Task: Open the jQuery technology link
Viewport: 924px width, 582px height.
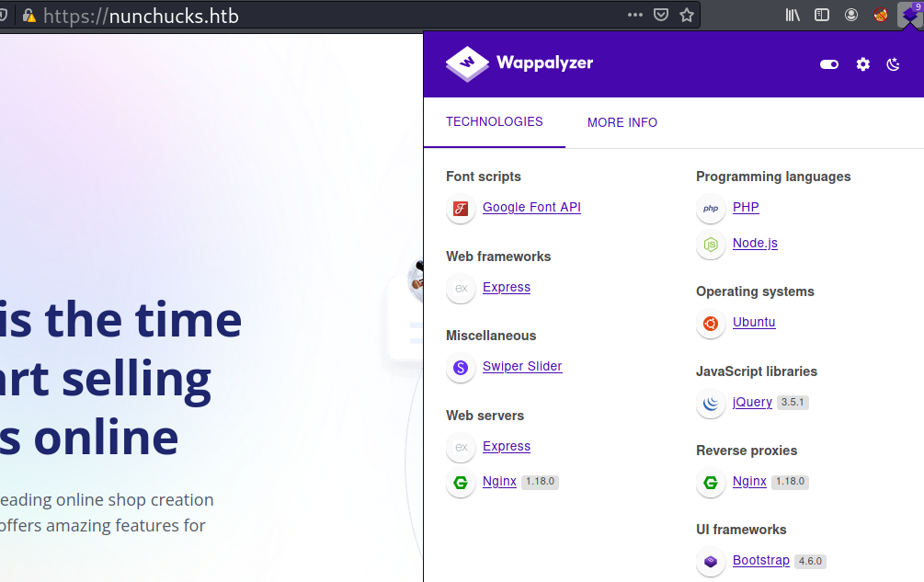Action: coord(752,402)
